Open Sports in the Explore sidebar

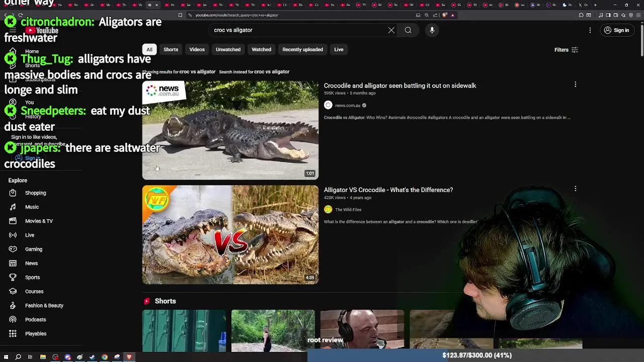[32, 278]
